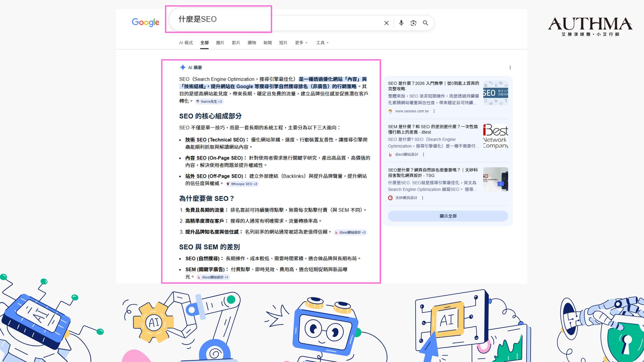Open the 短片 tab
Screen dimensions: 644x362
283,43
